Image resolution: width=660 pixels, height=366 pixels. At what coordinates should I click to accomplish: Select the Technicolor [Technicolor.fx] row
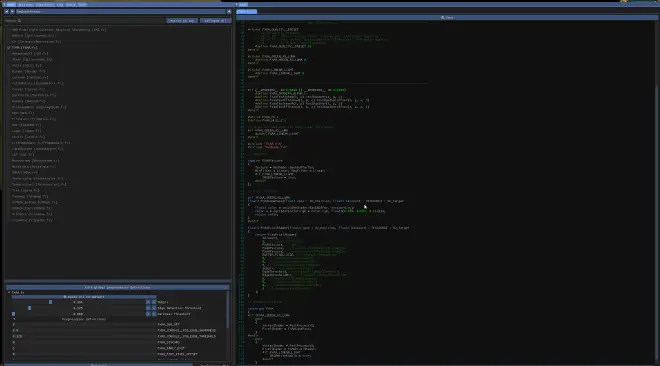37,178
